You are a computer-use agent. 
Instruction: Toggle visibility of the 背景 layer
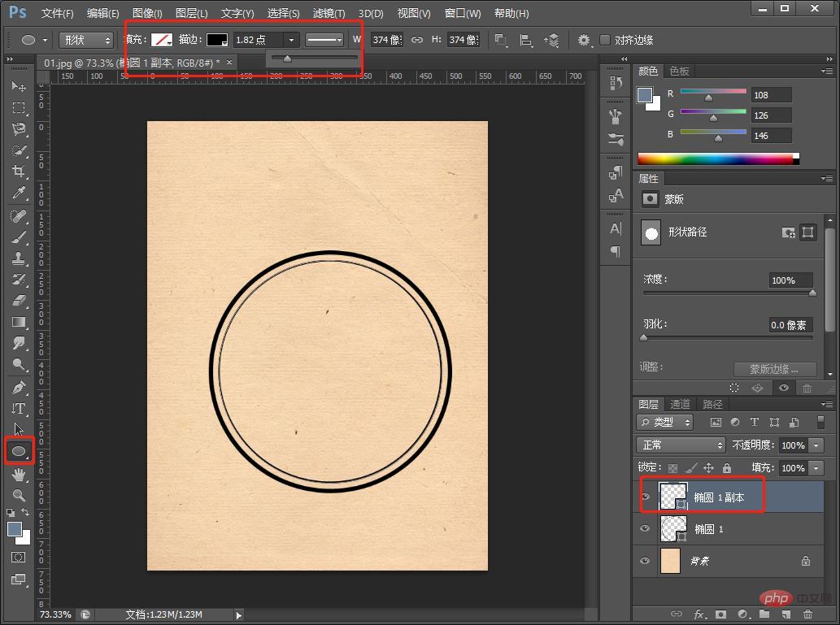click(645, 561)
